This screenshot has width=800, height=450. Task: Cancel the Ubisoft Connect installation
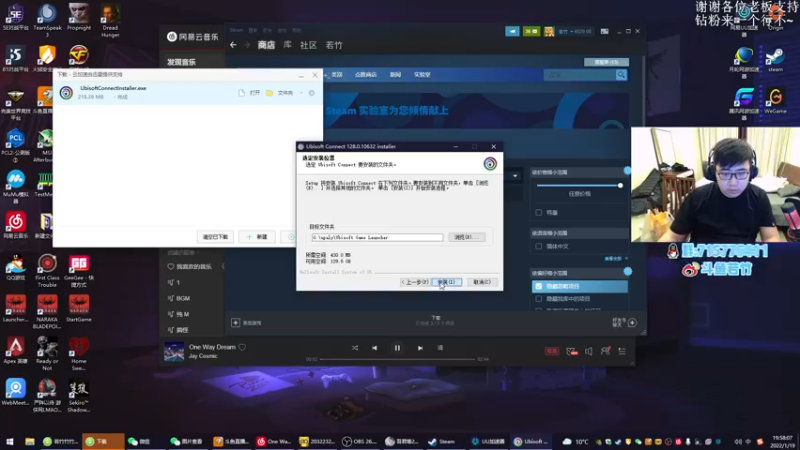click(x=482, y=282)
